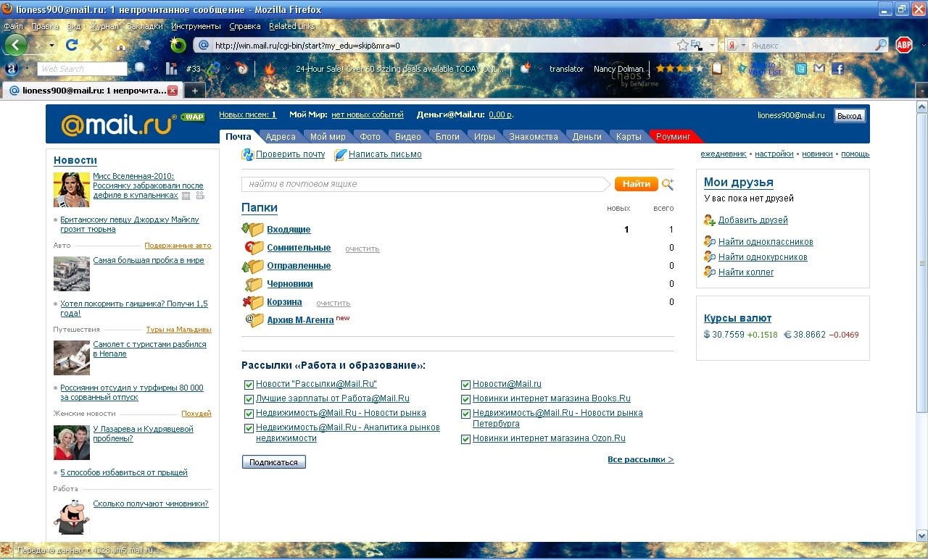Click the Adblock Plus ABP icon
This screenshot has width=928, height=560.
pos(903,45)
